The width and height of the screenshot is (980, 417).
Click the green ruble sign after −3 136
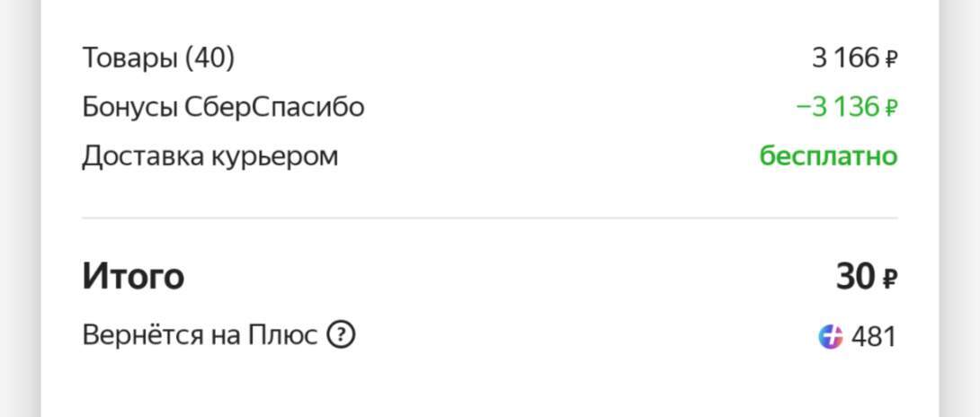[891, 108]
